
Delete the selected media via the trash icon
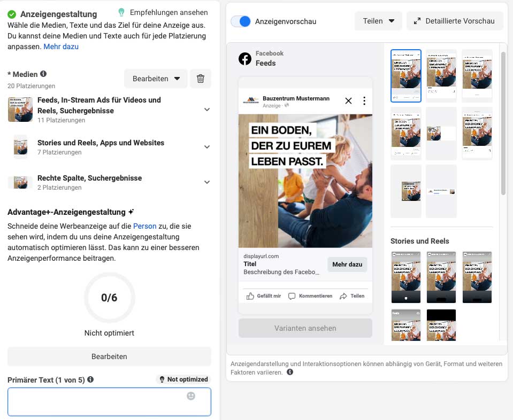200,78
